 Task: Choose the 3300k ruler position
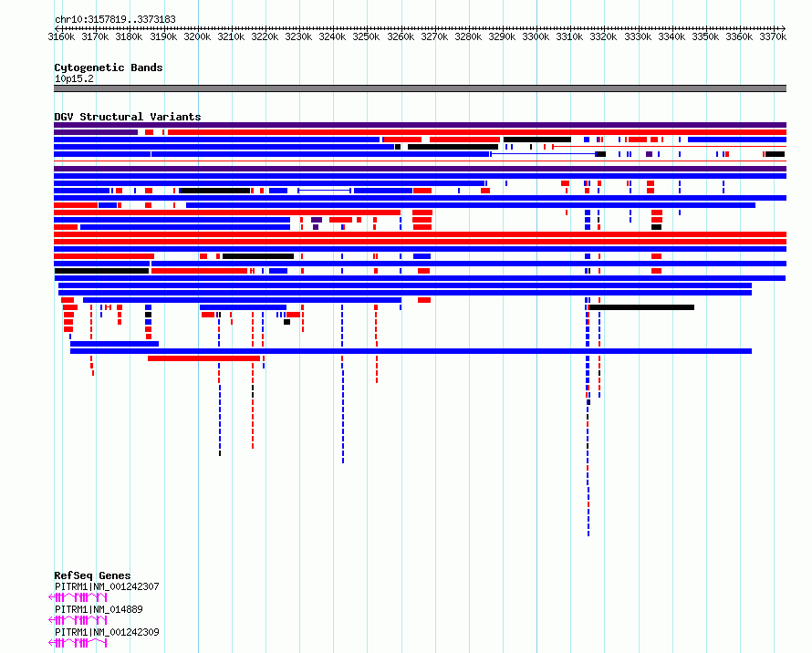pos(536,36)
